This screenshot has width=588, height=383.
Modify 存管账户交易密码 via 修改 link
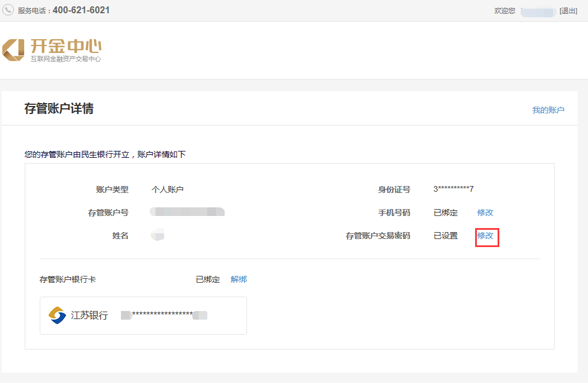pos(485,236)
